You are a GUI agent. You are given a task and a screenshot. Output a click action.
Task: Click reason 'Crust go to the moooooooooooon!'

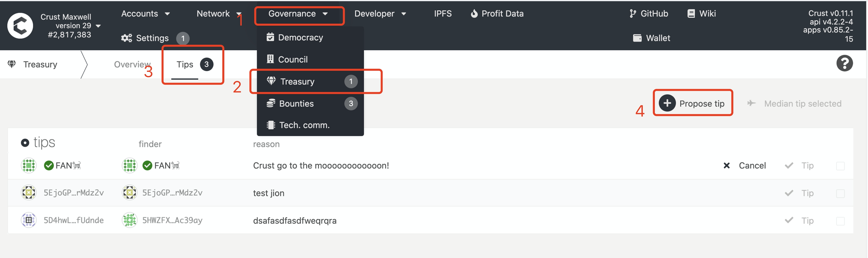pyautogui.click(x=321, y=165)
